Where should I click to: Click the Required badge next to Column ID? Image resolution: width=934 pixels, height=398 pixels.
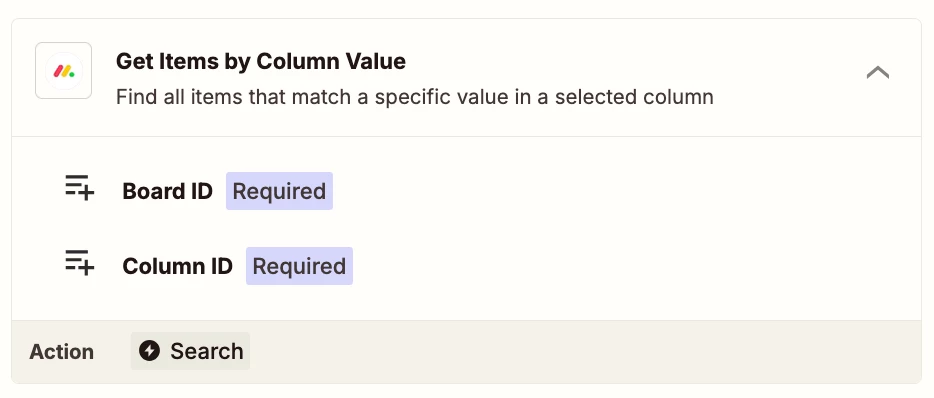click(x=300, y=266)
